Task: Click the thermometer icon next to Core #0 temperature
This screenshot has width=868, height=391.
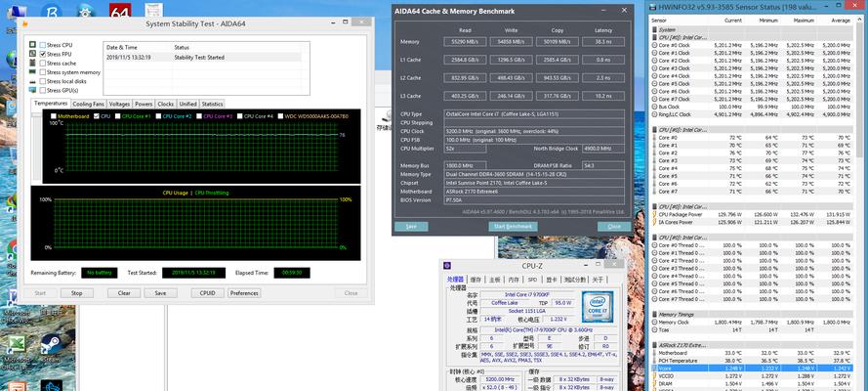Action: point(654,138)
